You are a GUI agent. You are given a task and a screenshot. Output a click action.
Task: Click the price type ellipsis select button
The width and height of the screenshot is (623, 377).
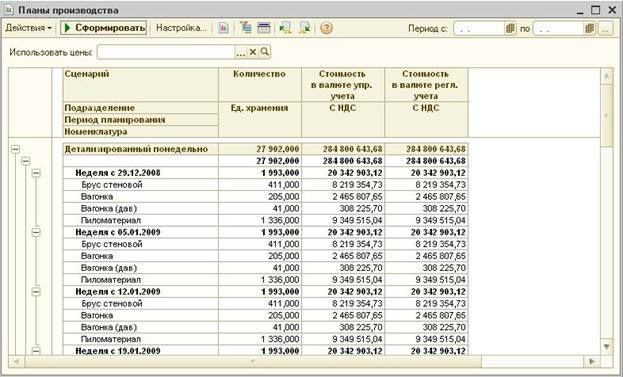click(x=241, y=52)
